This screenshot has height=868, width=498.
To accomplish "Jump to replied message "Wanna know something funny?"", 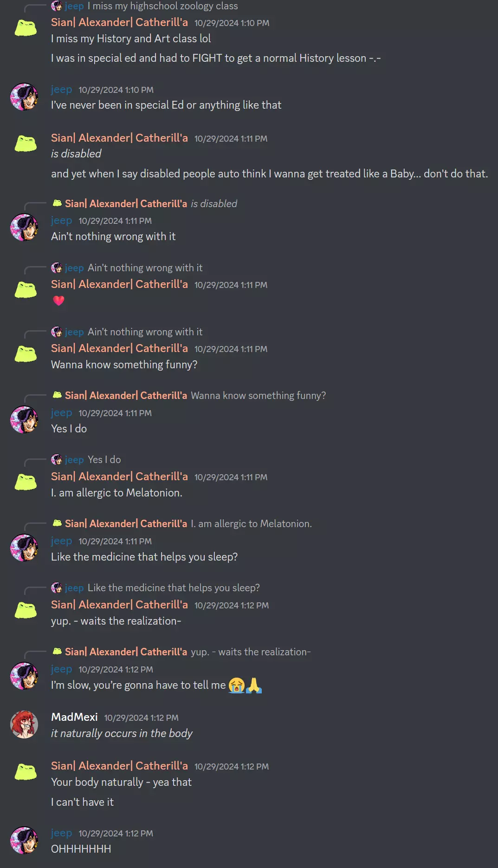I will pyautogui.click(x=258, y=396).
